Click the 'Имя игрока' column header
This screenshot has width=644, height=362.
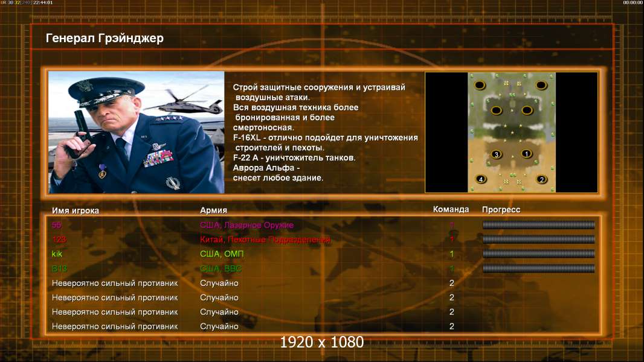pyautogui.click(x=75, y=211)
